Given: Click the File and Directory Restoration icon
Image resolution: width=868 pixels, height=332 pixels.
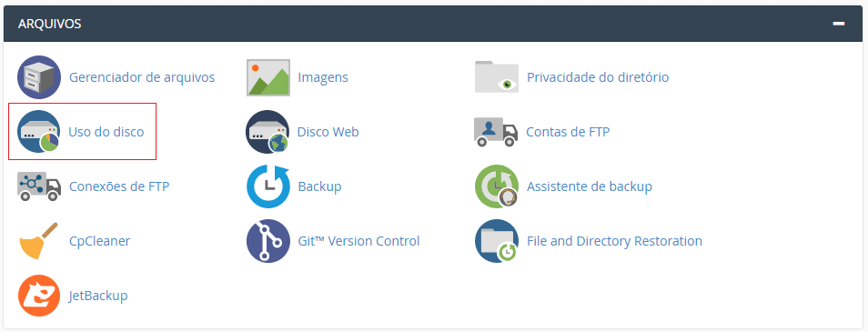Looking at the screenshot, I should pyautogui.click(x=497, y=241).
